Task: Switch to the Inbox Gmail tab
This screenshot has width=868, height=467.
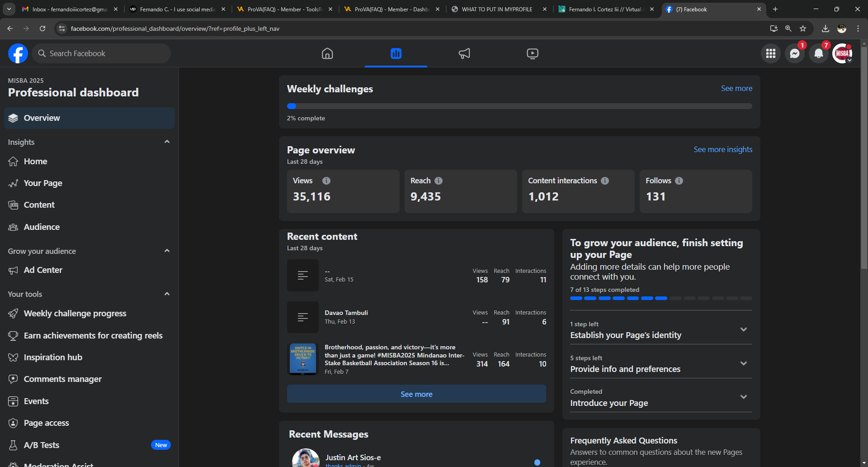Action: pos(70,9)
